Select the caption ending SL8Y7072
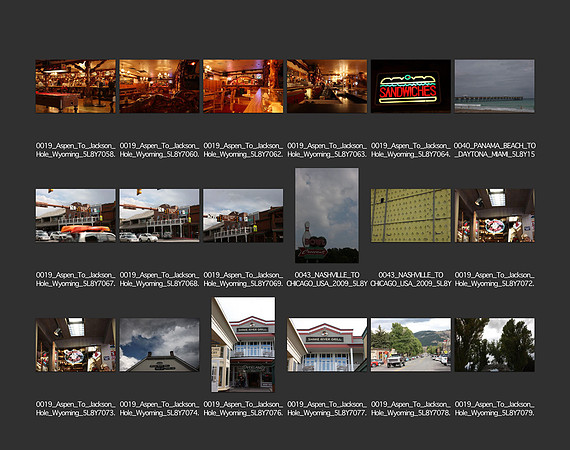 (494, 279)
